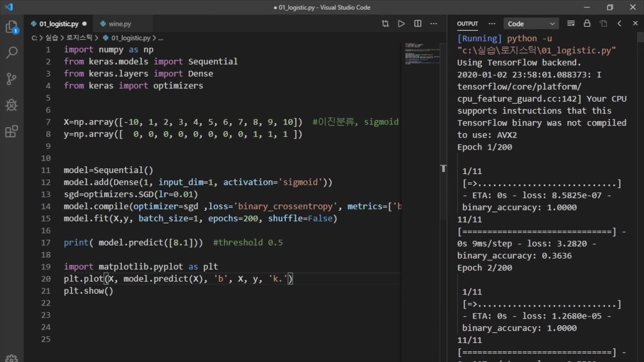Viewport: 644px width, 362px height.
Task: Click the '[Running] python -u' output line
Action: pyautogui.click(x=504, y=39)
